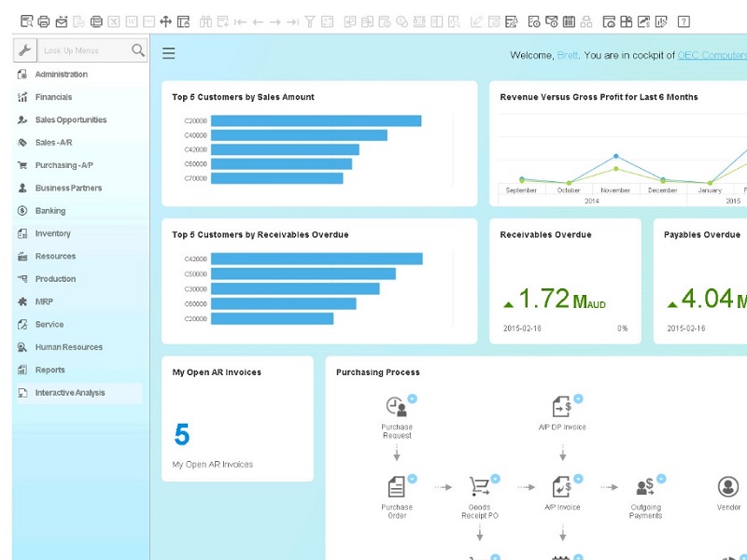This screenshot has height=560, width=747.
Task: Open the A/P Invoice process icon
Action: point(562,487)
